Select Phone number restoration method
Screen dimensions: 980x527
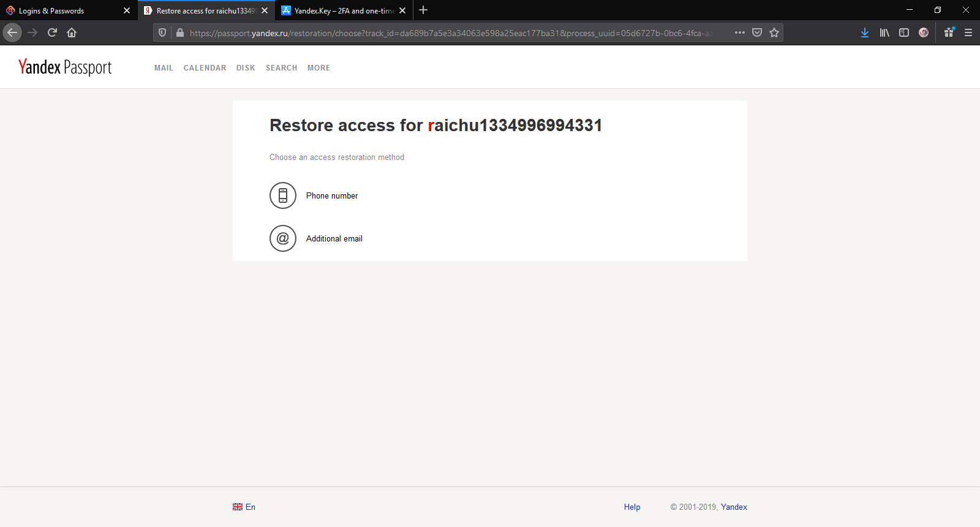[331, 195]
